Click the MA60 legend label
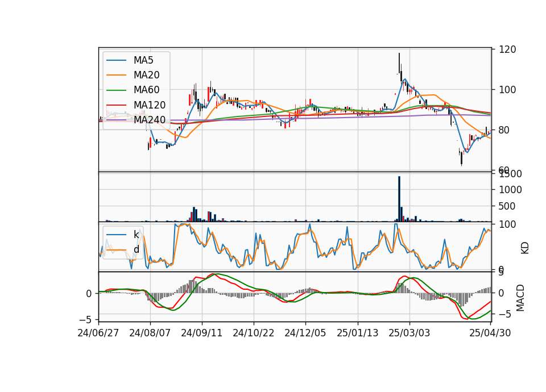This screenshot has height=392, width=546. click(x=146, y=90)
